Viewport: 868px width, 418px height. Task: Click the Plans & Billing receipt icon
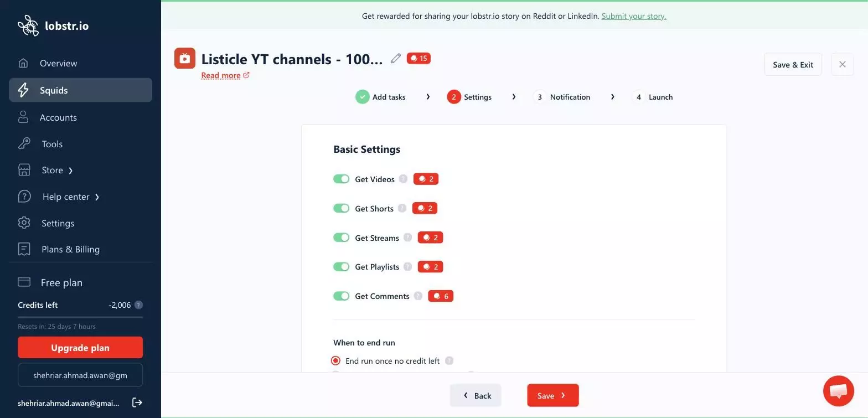(x=24, y=249)
